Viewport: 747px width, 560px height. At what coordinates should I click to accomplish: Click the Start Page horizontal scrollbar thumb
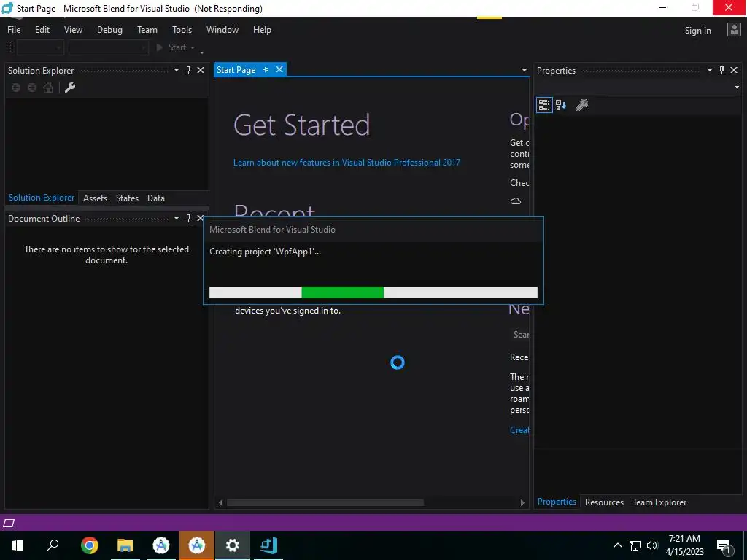click(325, 502)
